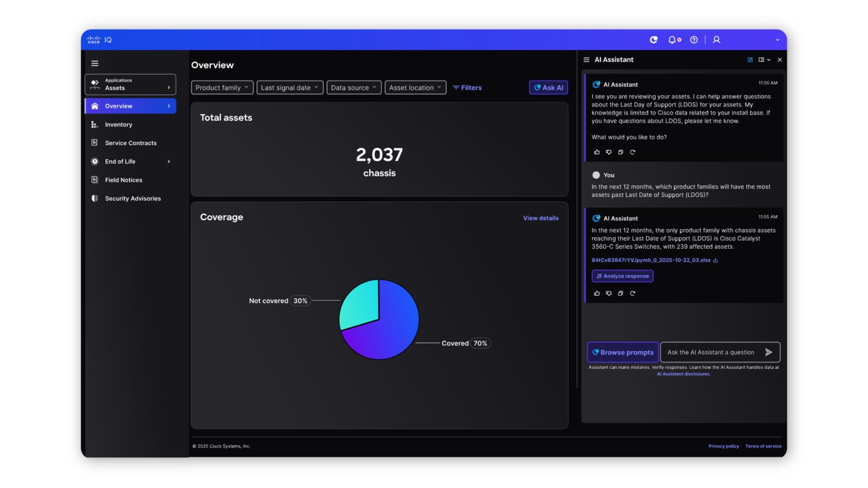The width and height of the screenshot is (868, 488).
Task: Open the Product family filter dropdown
Action: (222, 87)
